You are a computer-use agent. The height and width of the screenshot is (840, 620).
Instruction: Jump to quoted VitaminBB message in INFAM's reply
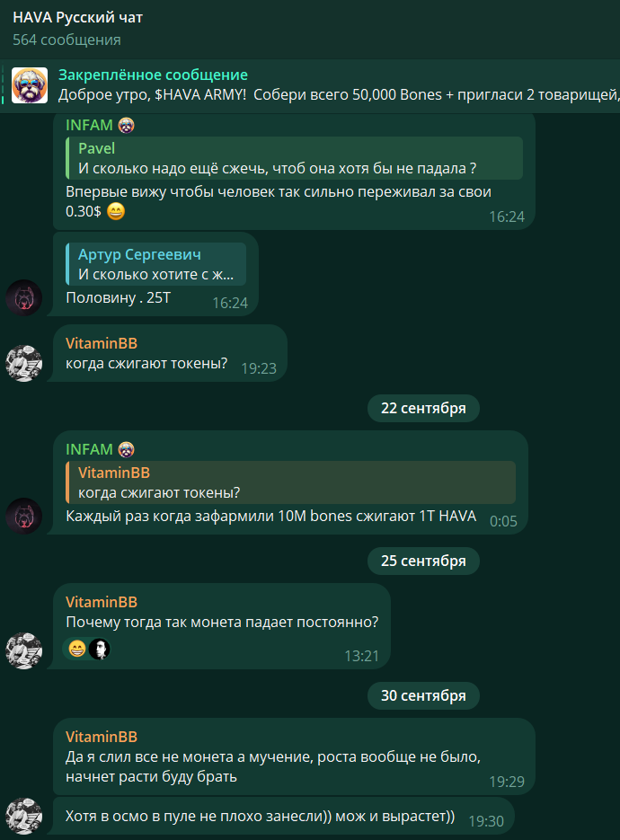[x=290, y=482]
